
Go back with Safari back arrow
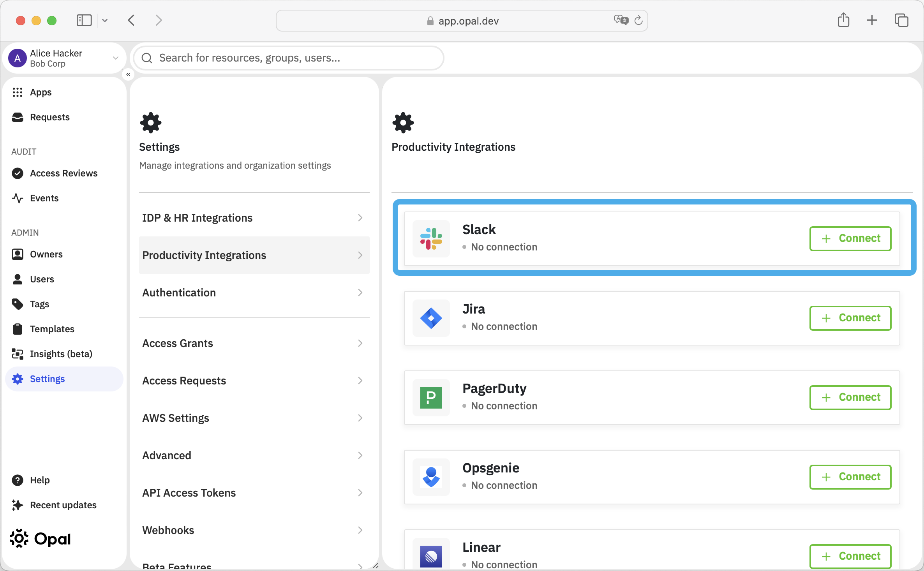(131, 20)
